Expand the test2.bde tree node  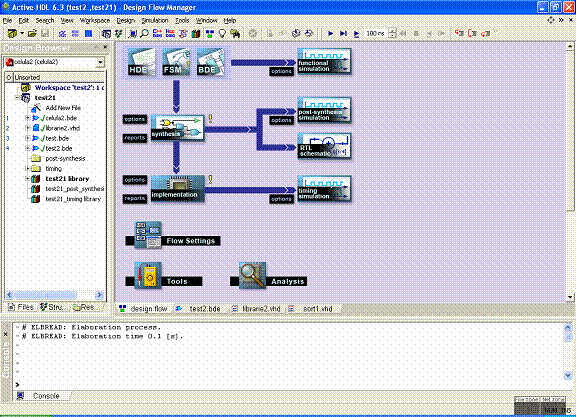click(28, 148)
